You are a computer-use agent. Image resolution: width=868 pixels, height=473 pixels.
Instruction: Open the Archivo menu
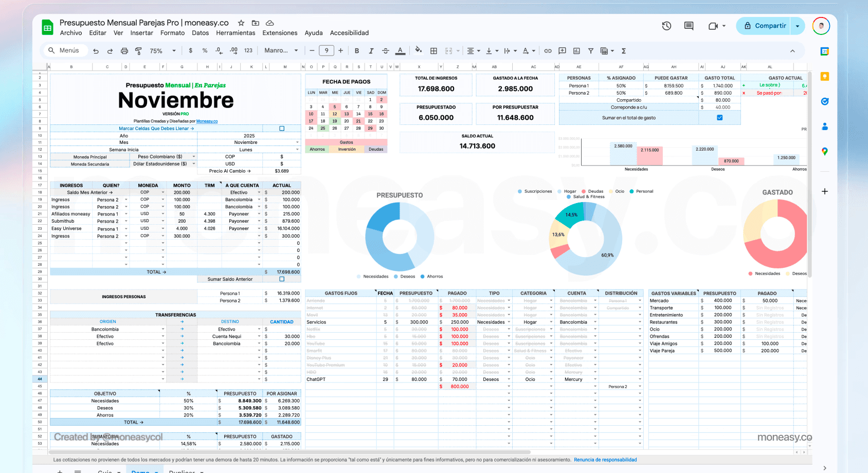pos(71,33)
